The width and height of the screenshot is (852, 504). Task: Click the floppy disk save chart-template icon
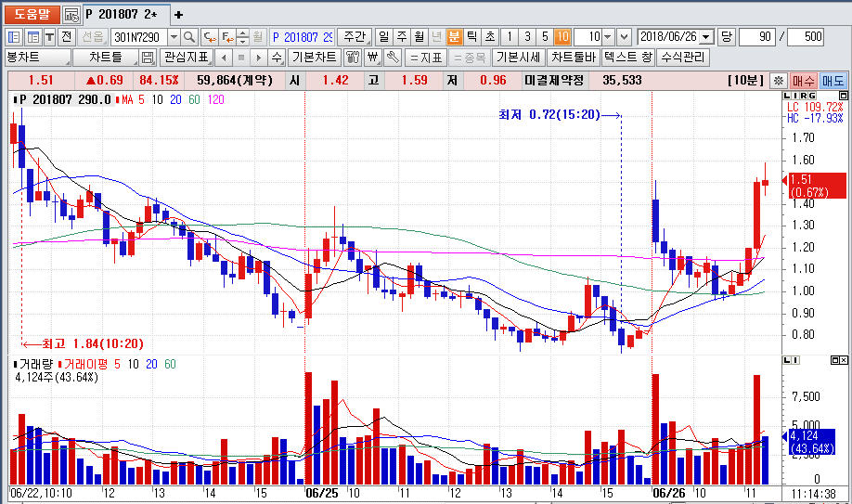148,58
